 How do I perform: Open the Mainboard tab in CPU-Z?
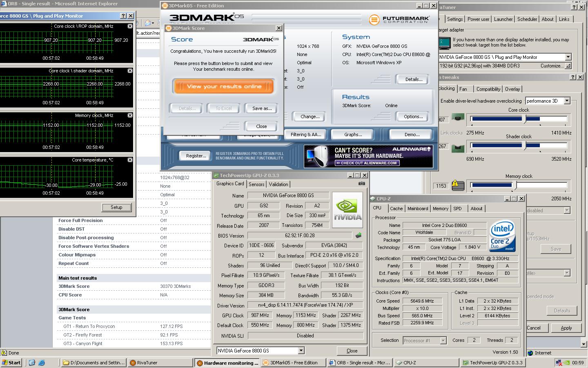(x=418, y=209)
